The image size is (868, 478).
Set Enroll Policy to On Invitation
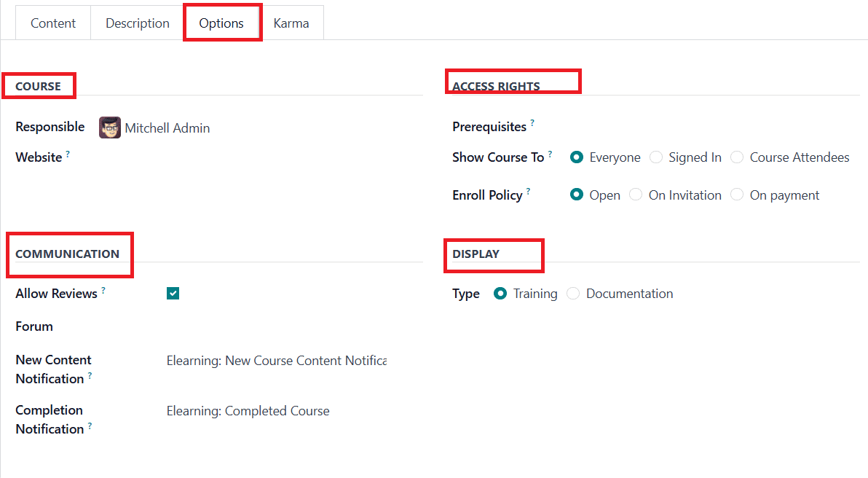pos(636,195)
